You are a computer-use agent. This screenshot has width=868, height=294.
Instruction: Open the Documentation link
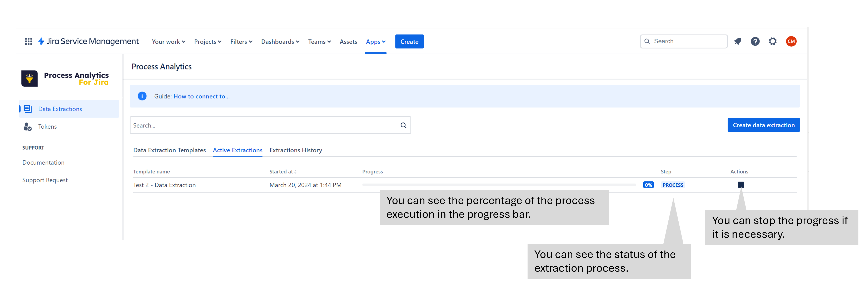coord(44,163)
